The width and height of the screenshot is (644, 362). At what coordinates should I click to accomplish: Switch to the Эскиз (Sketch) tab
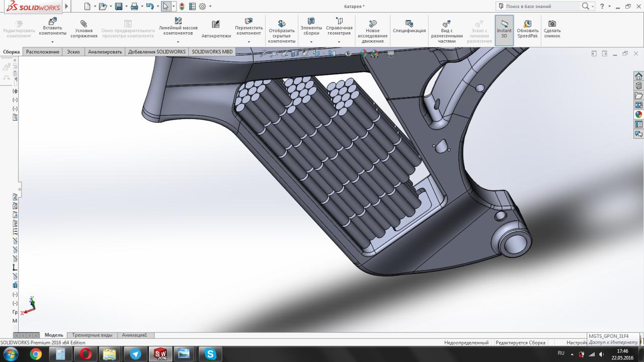tap(73, 52)
